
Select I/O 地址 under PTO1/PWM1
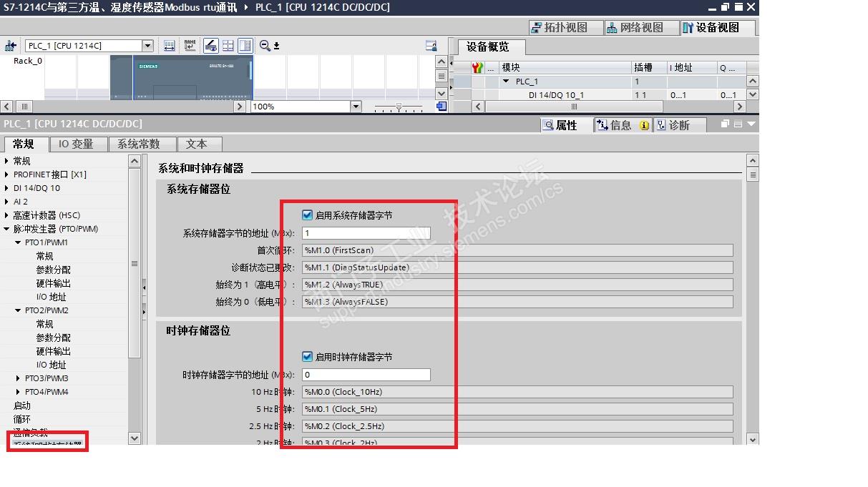coord(52,297)
